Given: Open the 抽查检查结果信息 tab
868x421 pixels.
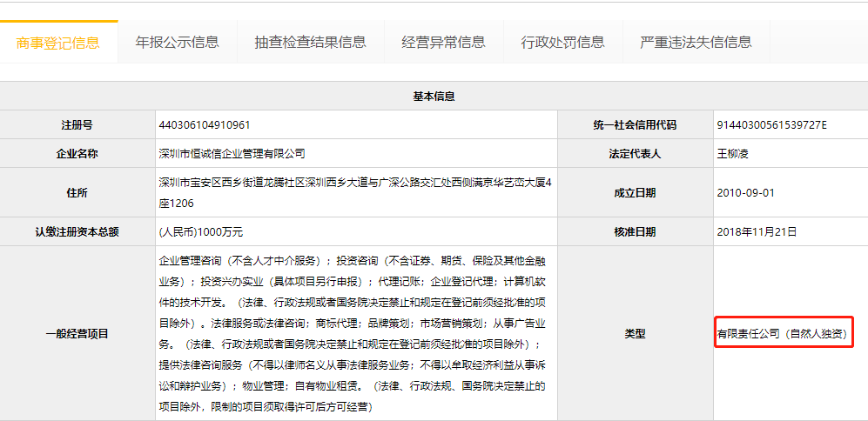Looking at the screenshot, I should 310,42.
